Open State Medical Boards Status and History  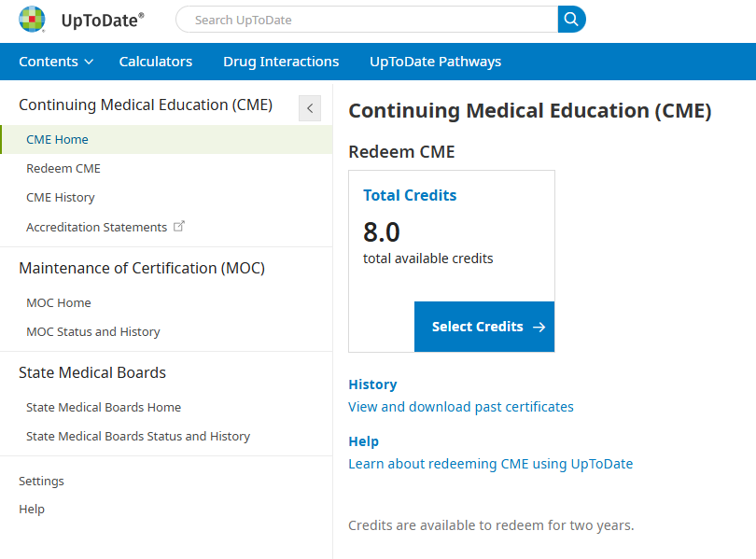[x=138, y=436]
